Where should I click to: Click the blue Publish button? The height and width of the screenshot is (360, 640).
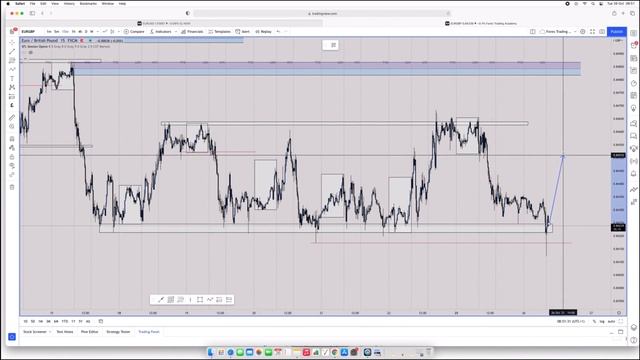click(x=616, y=31)
